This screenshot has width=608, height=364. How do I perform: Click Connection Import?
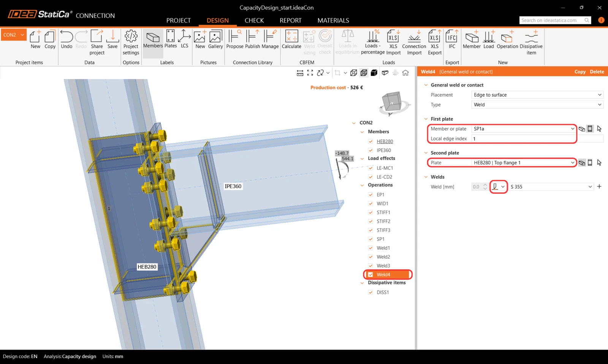414,43
